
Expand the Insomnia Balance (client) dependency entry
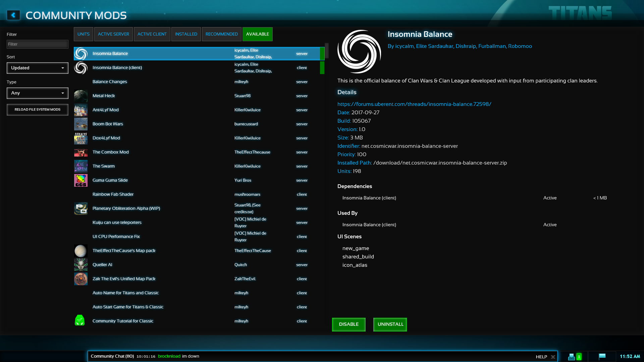369,198
